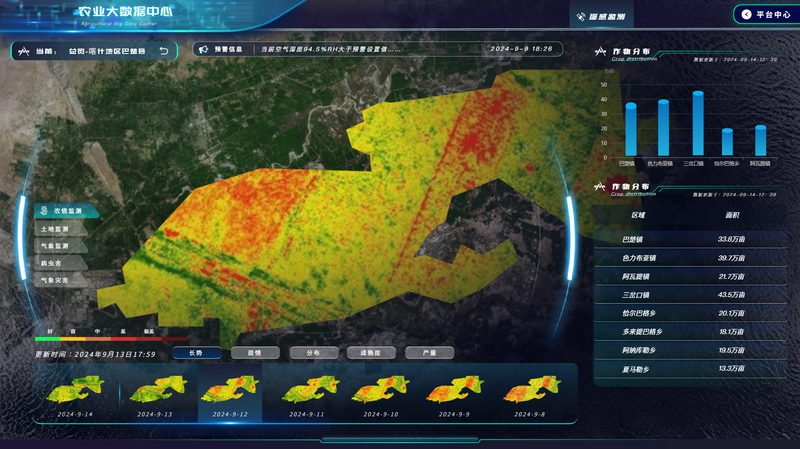Click the 恰尔巴格乡 bar in chart
Viewport: 800px width, 449px height.
pos(727,142)
